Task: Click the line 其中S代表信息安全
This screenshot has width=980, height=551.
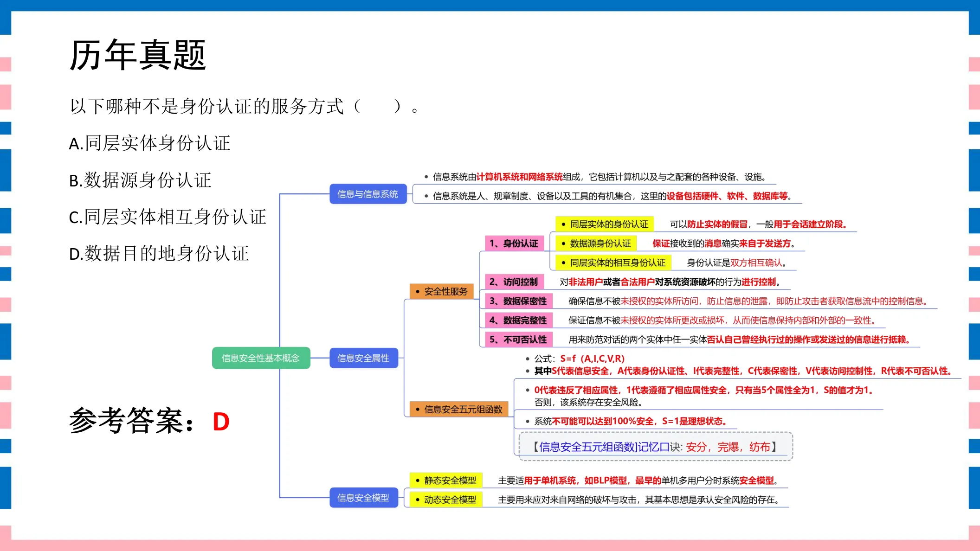Action: tap(743, 371)
